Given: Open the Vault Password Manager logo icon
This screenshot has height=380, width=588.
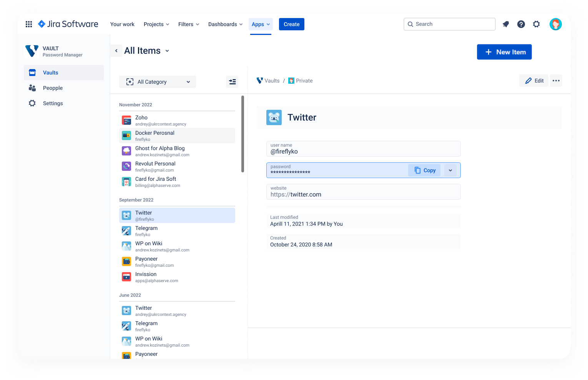Looking at the screenshot, I should coord(32,51).
